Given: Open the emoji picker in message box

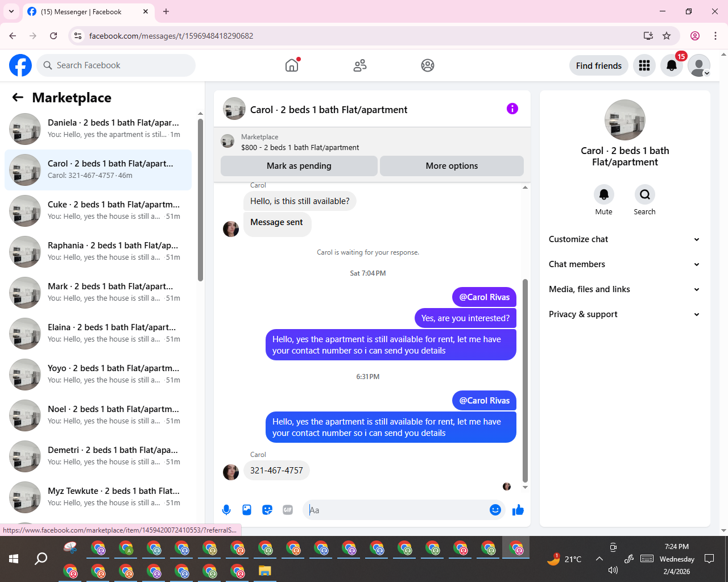Looking at the screenshot, I should tap(495, 510).
